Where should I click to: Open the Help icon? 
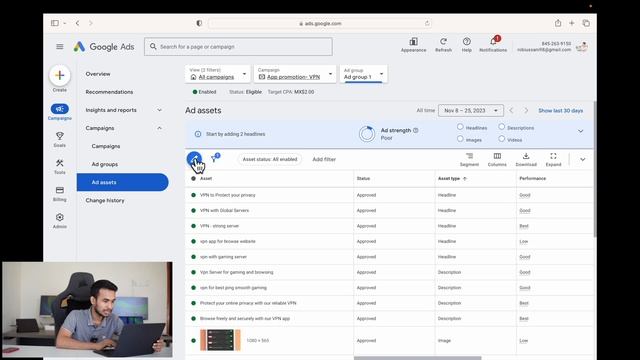pos(467,41)
